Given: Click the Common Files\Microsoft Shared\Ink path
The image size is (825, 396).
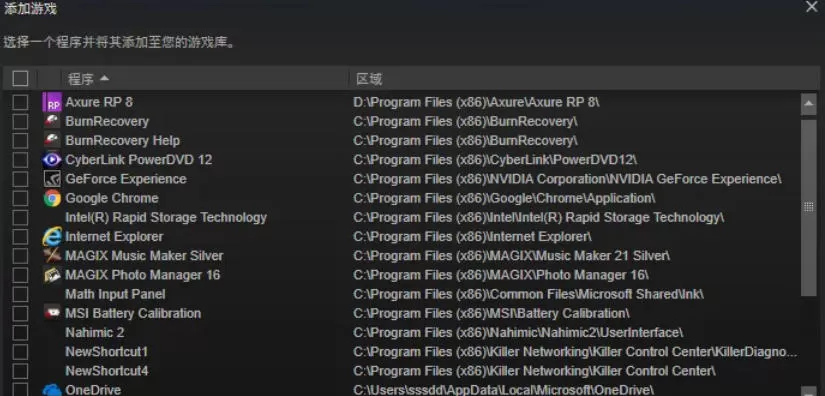Looking at the screenshot, I should 528,295.
